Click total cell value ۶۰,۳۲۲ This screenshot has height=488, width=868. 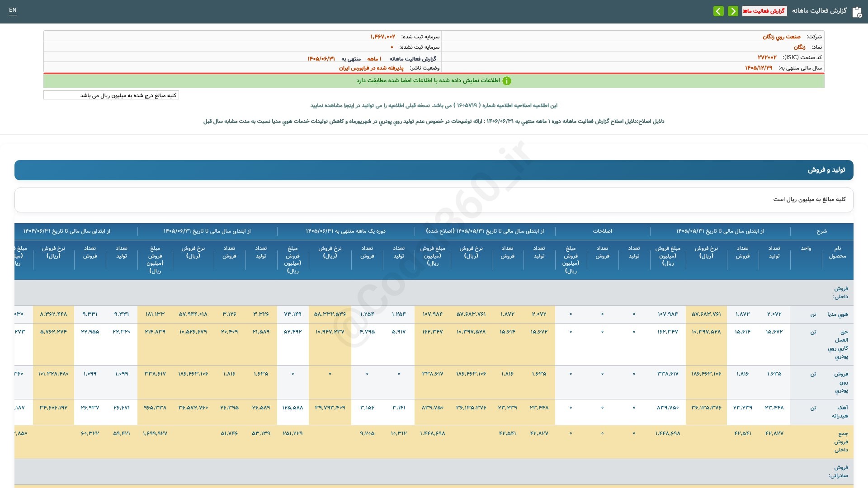(x=90, y=433)
